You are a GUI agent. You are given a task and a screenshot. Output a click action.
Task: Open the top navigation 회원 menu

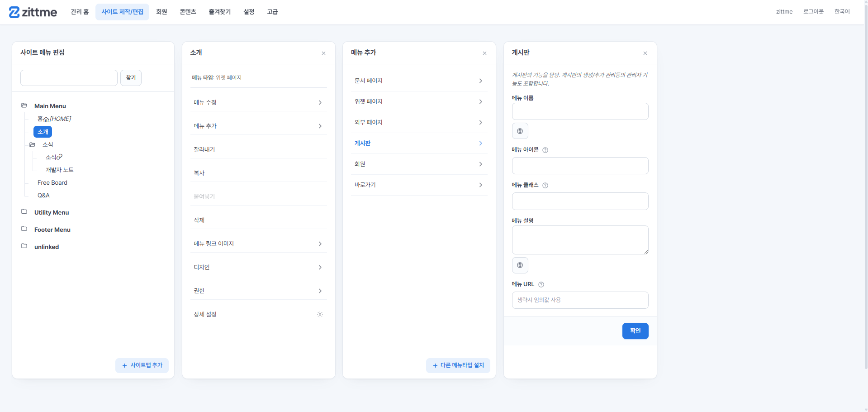161,12
